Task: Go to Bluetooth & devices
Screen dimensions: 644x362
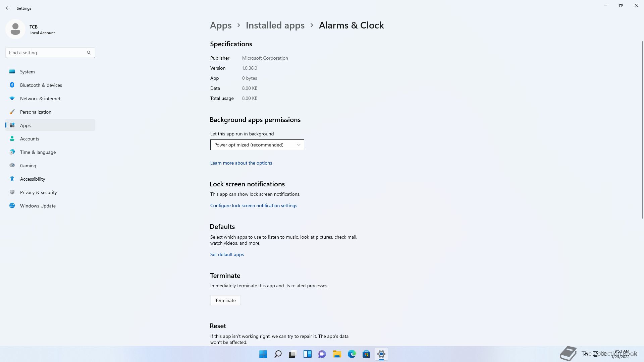Action: [50, 85]
